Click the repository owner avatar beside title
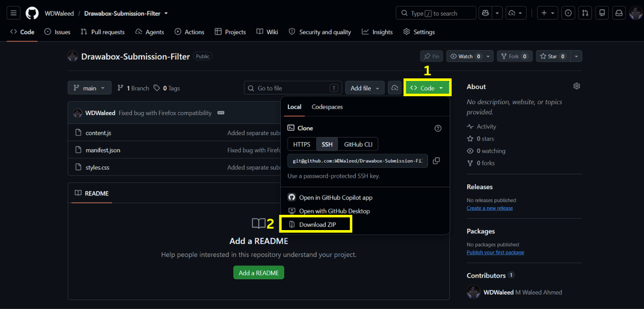The width and height of the screenshot is (644, 309). pos(73,57)
